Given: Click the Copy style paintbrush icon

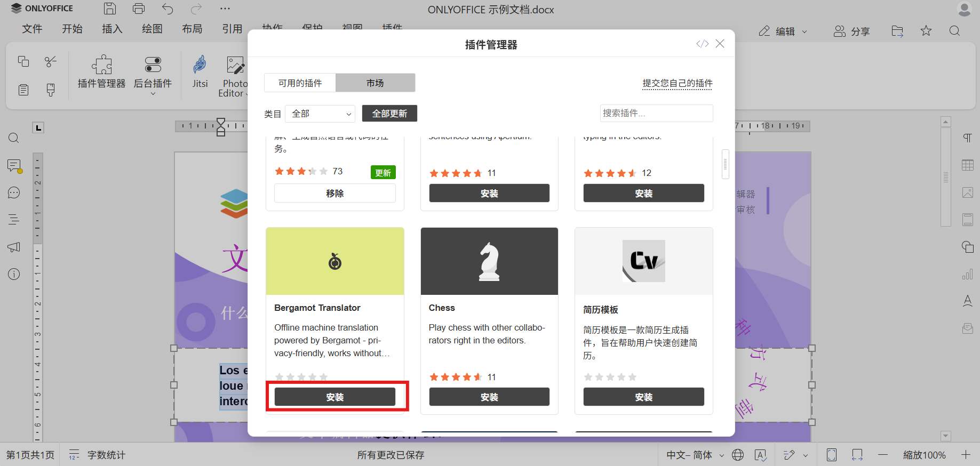Looking at the screenshot, I should pyautogui.click(x=51, y=90).
